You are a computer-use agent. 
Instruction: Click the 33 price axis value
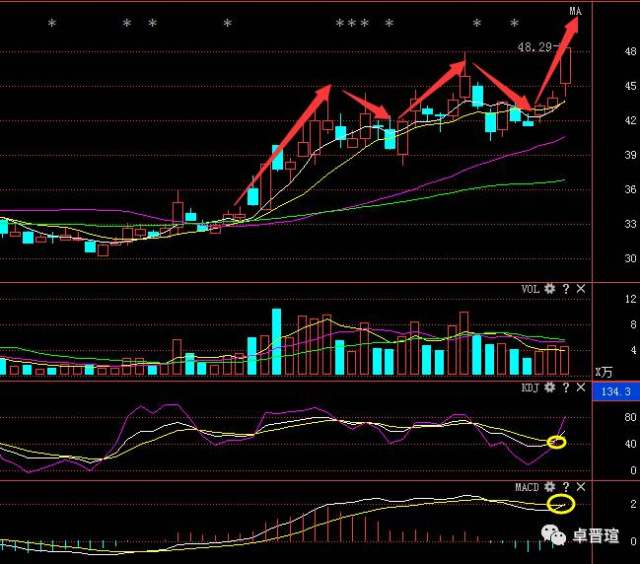[630, 224]
